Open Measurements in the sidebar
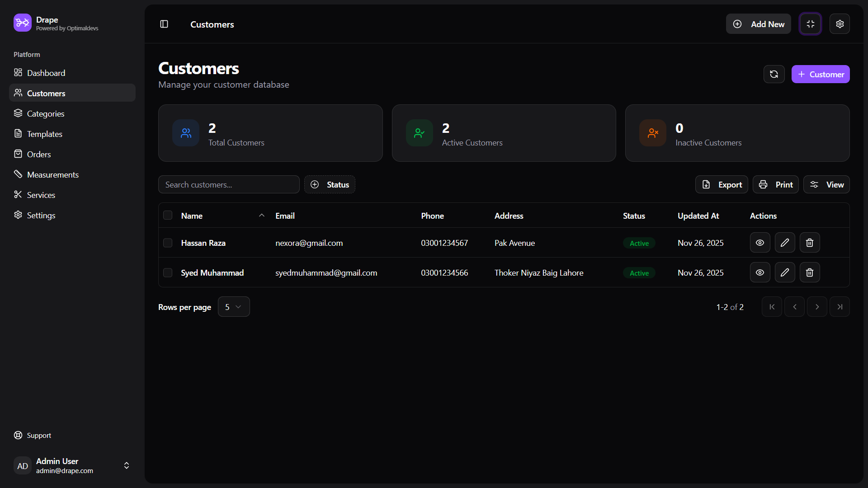Image resolution: width=868 pixels, height=488 pixels. pos(52,174)
